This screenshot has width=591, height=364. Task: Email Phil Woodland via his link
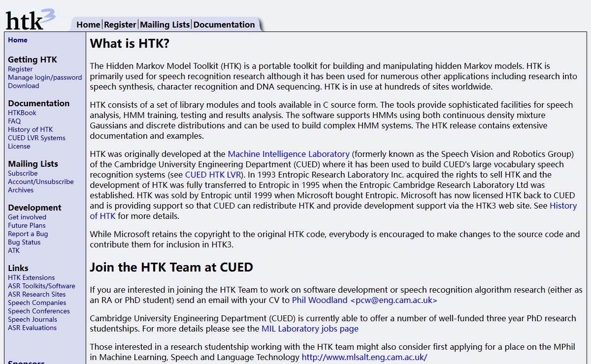pyautogui.click(x=364, y=300)
